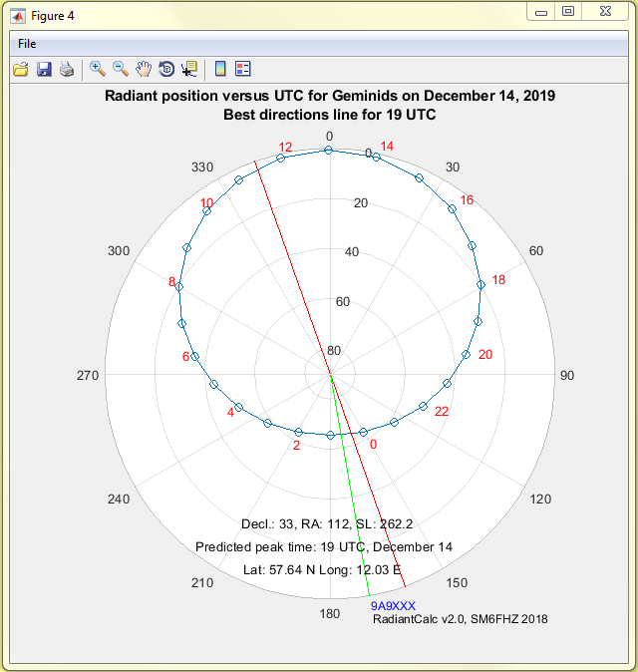The width and height of the screenshot is (638, 672).
Task: Click the azimuth label 90
Action: (x=567, y=376)
